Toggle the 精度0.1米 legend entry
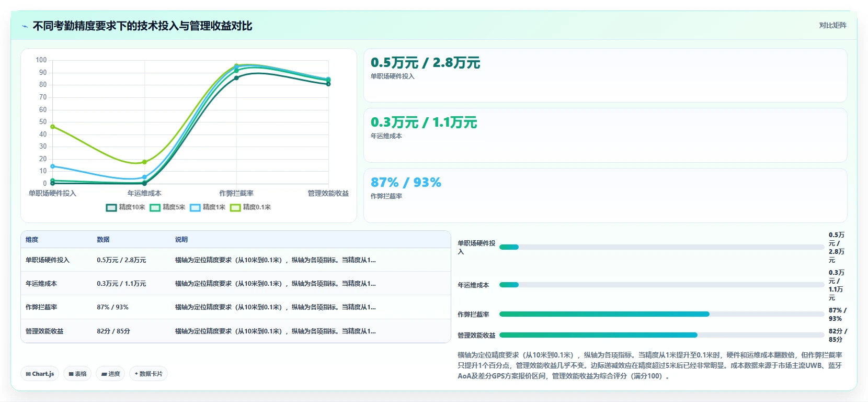 coord(250,207)
